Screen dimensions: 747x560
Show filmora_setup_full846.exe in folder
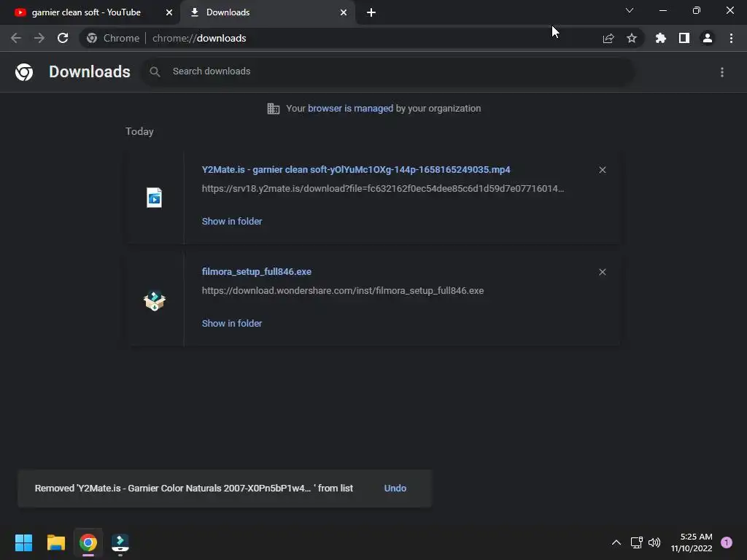coord(232,323)
